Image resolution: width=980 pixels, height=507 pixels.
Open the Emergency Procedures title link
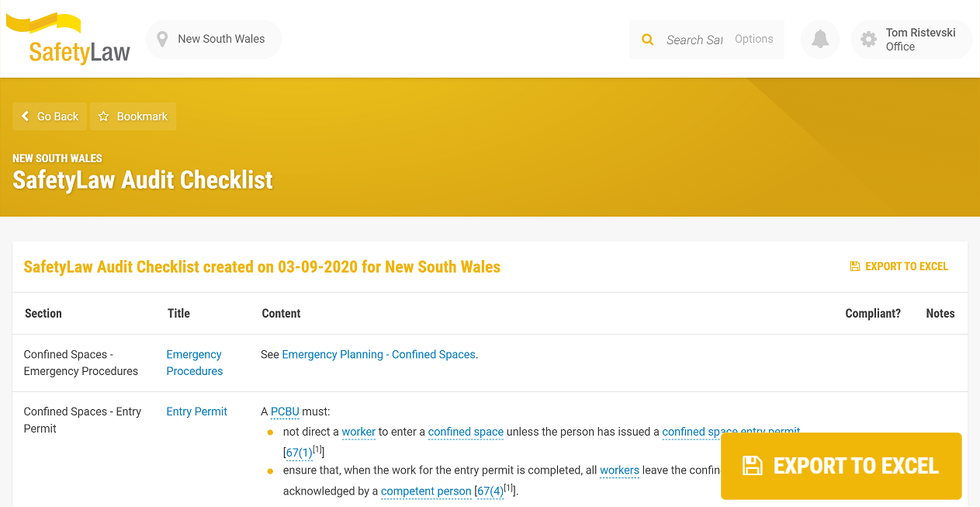[x=194, y=363]
